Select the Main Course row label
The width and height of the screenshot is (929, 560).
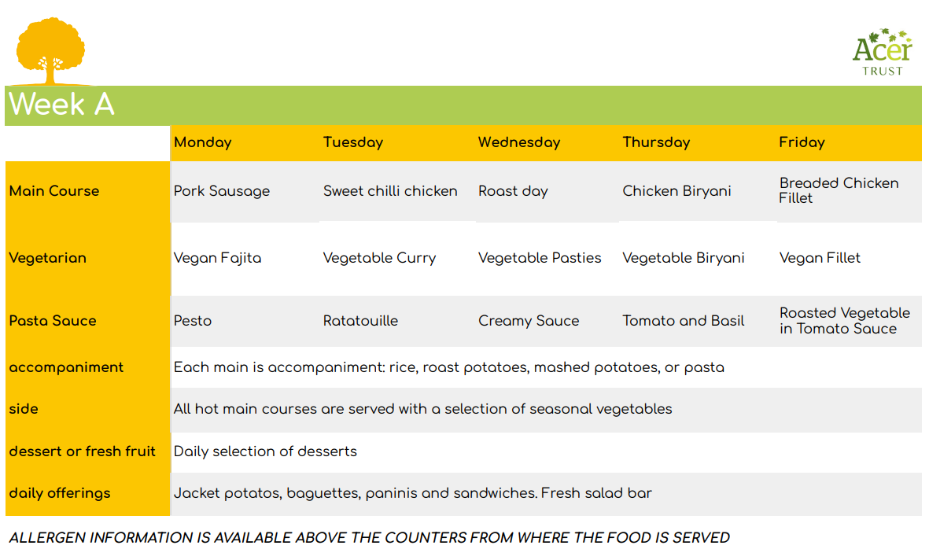[54, 191]
